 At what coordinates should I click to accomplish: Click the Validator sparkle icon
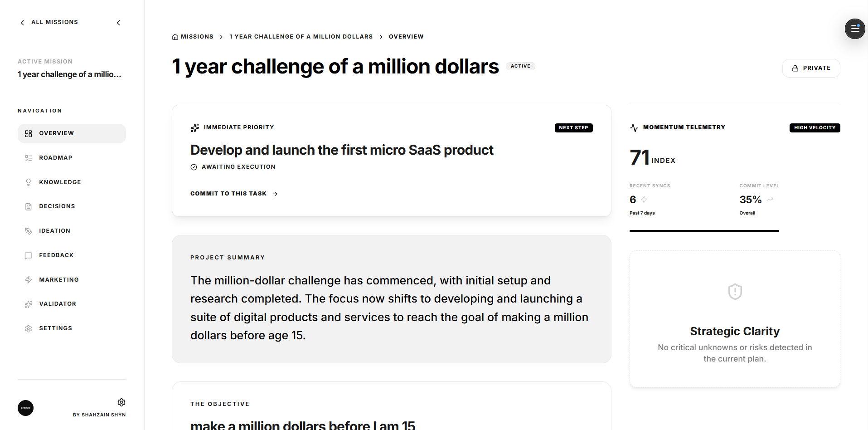click(x=29, y=304)
